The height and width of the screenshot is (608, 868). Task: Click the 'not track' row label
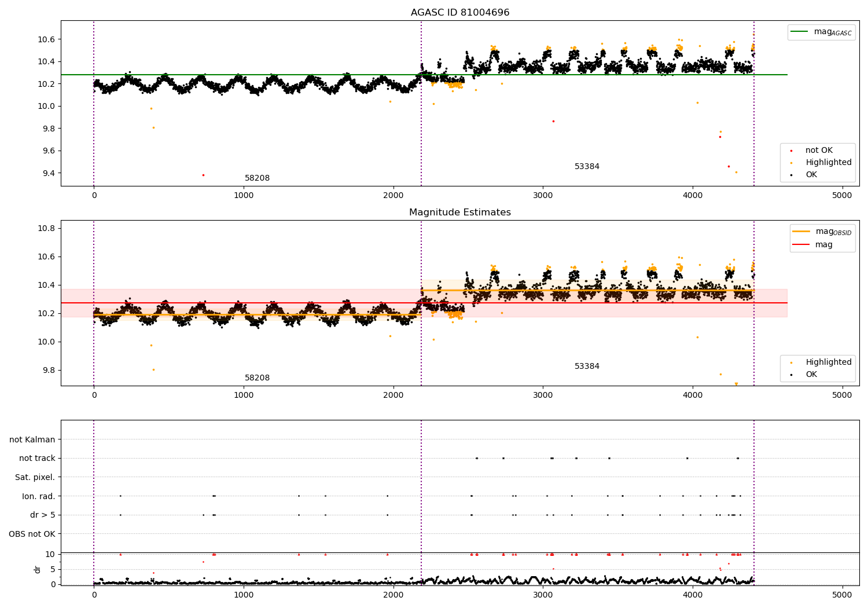click(x=37, y=458)
